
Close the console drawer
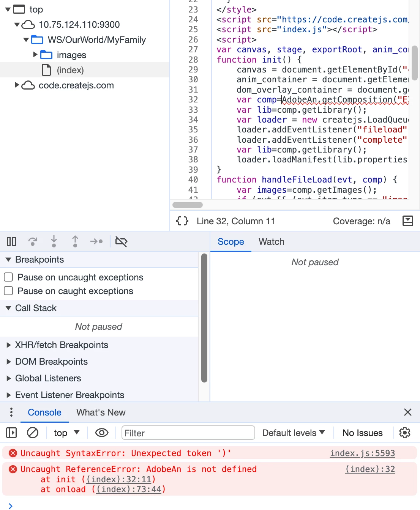pyautogui.click(x=408, y=412)
